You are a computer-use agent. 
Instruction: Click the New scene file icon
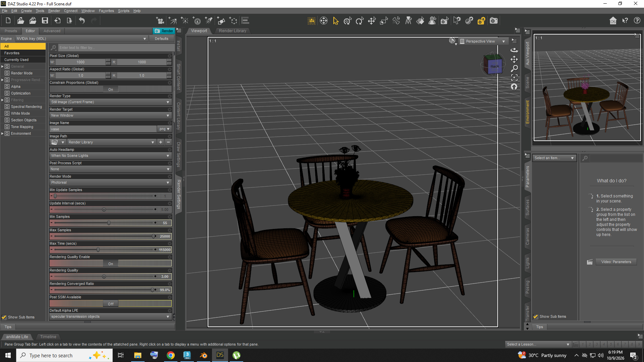8,21
